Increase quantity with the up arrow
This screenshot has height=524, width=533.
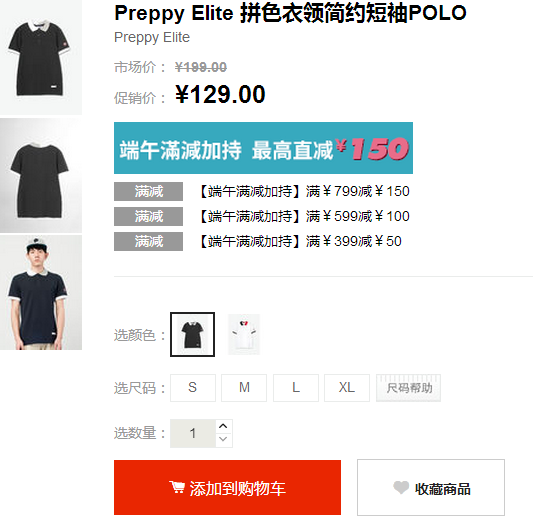pyautogui.click(x=223, y=426)
